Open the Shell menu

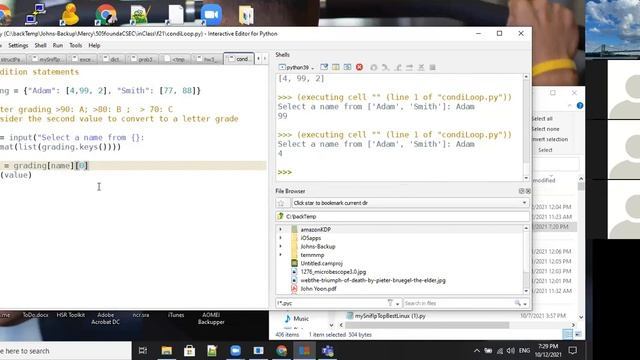coord(40,45)
